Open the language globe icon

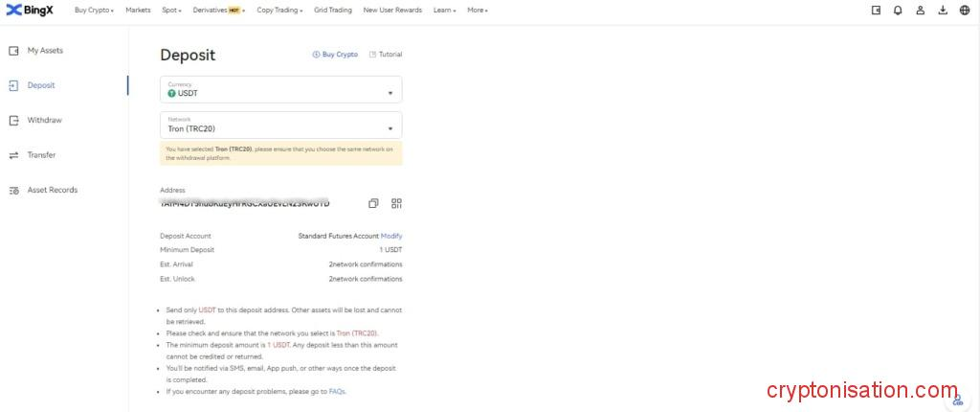(x=964, y=11)
